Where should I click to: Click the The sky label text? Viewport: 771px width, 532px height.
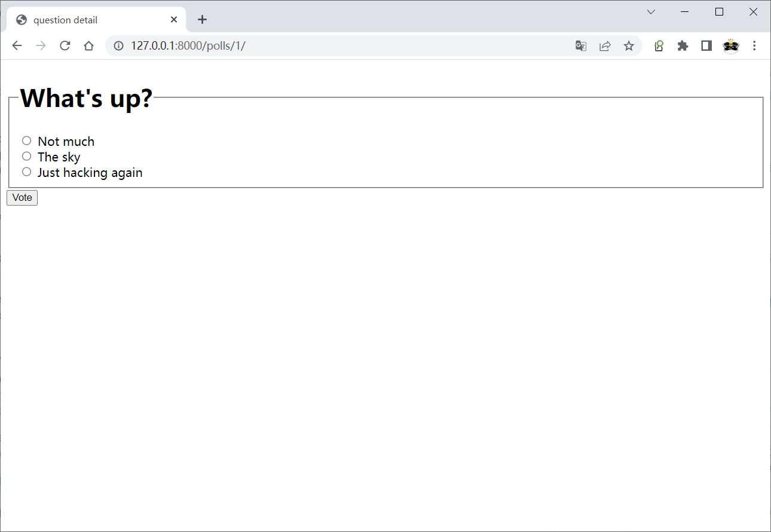59,157
